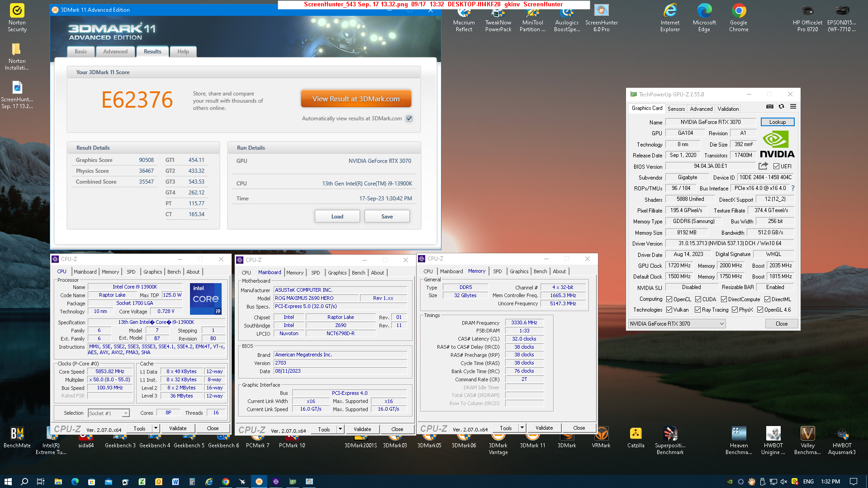Expand Tools dropdown arrow in CPU-Z Mainboard window
This screenshot has height=488, width=868.
[x=340, y=429]
